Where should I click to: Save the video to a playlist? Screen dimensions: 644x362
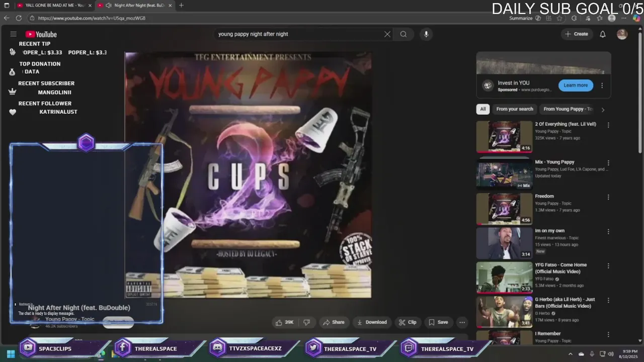(438, 322)
